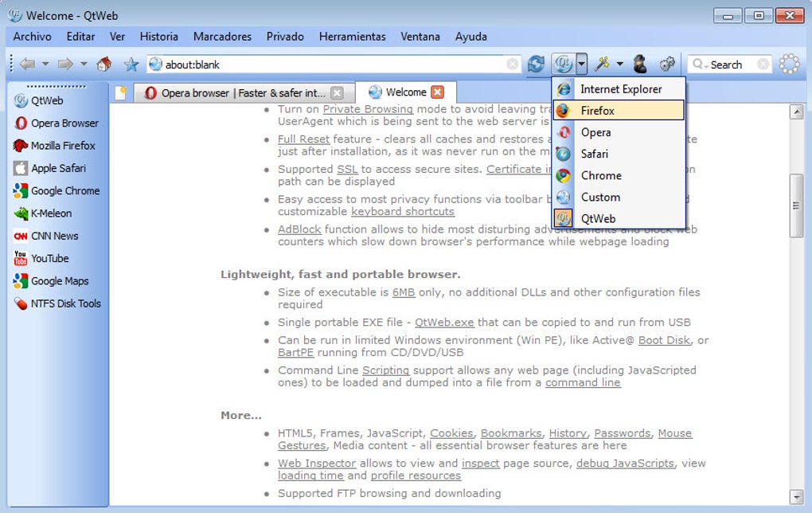Bookmark page with the star icon
The width and height of the screenshot is (812, 513).
(131, 65)
